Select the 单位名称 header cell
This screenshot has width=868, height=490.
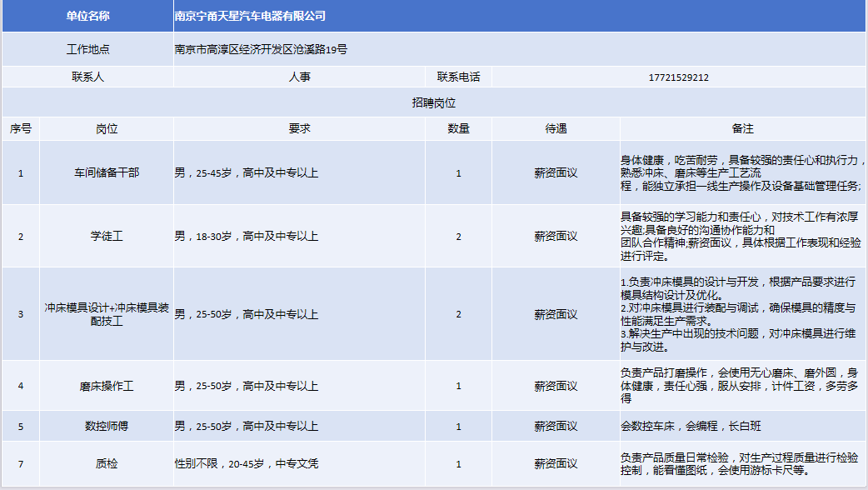87,16
